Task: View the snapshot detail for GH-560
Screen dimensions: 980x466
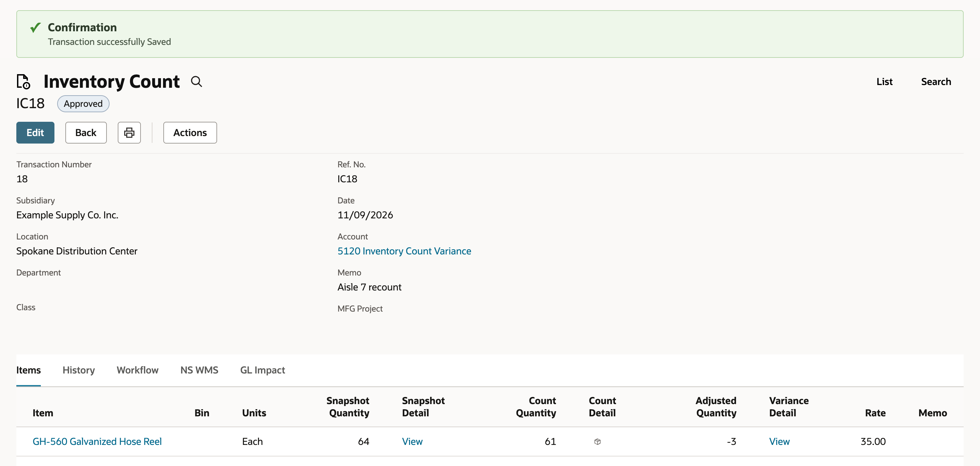Action: pos(412,441)
